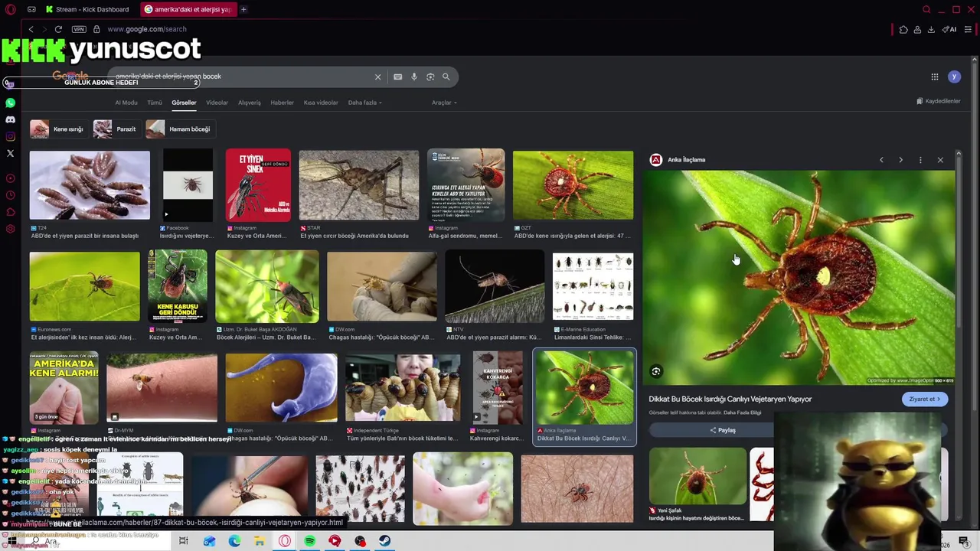The width and height of the screenshot is (980, 551).
Task: Switch to Stream - Kick Dashboard tab
Action: click(87, 9)
